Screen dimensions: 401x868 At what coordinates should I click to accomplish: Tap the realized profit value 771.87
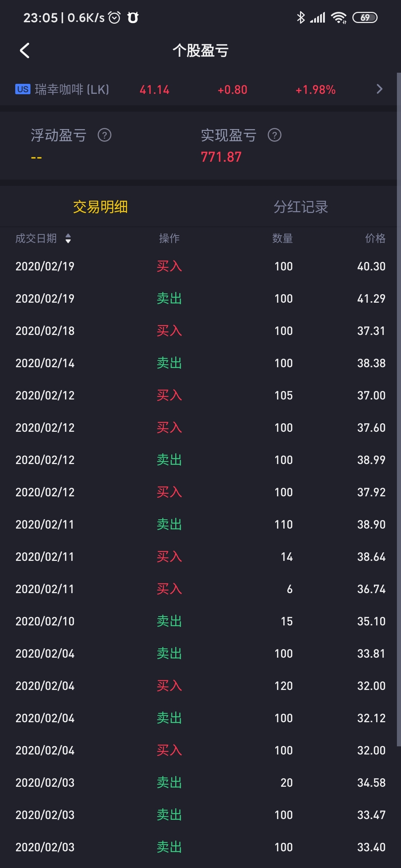pyautogui.click(x=221, y=157)
